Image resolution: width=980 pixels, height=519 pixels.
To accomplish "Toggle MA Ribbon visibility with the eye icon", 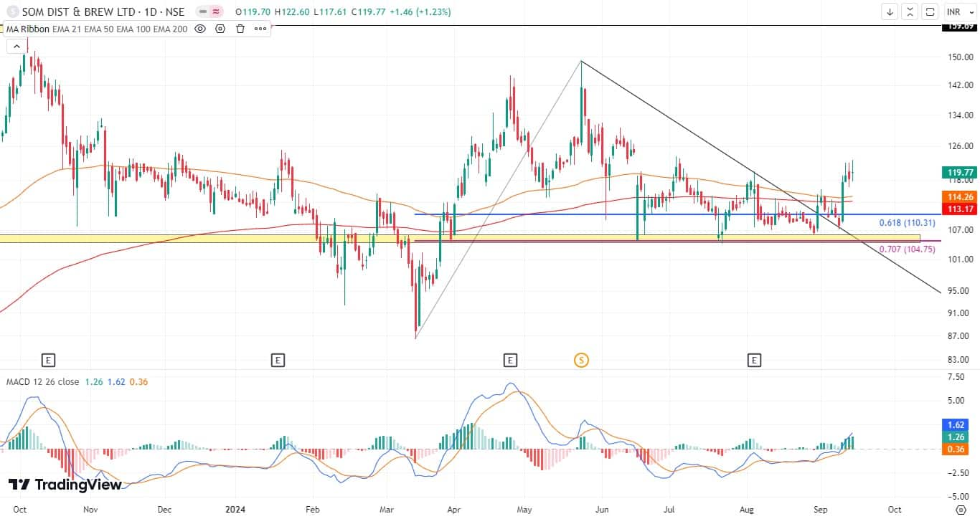I will click(x=200, y=29).
